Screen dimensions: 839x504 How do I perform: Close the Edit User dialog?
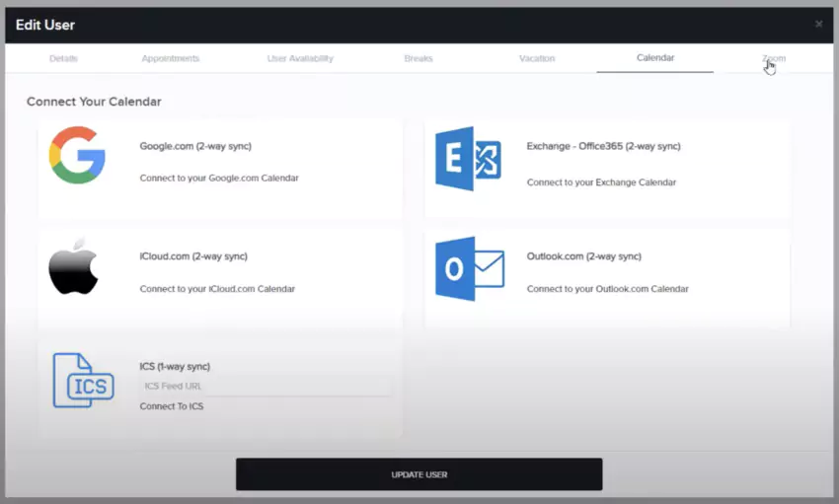[818, 24]
